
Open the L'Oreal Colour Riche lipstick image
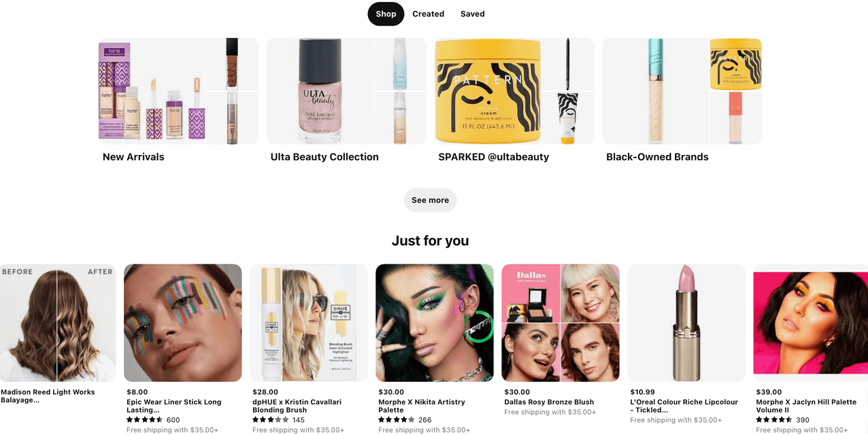click(x=686, y=323)
